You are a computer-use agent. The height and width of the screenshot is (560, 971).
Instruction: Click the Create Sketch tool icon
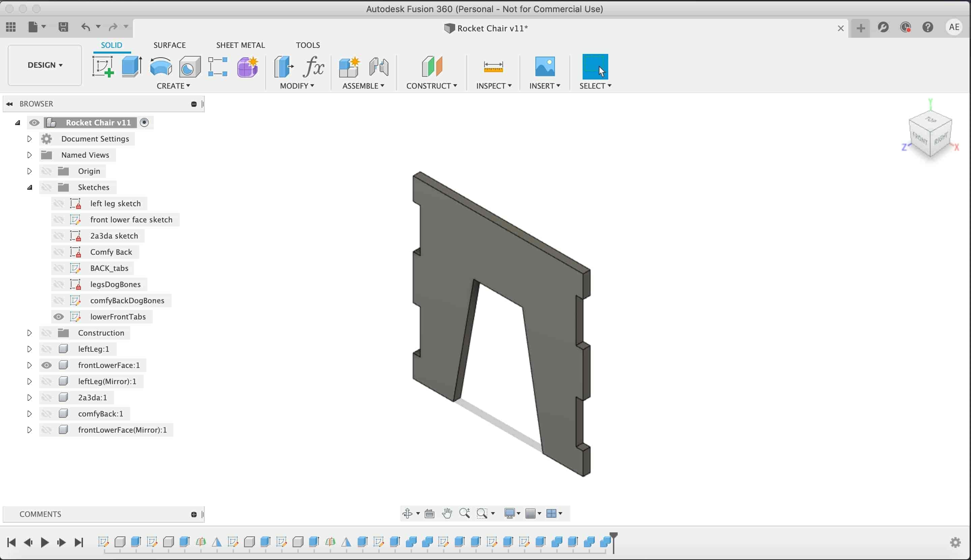(103, 66)
